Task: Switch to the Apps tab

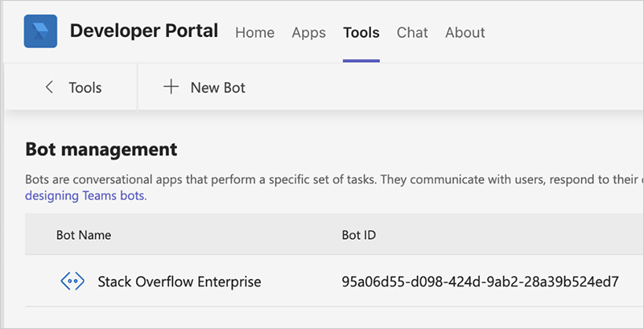Action: click(308, 33)
